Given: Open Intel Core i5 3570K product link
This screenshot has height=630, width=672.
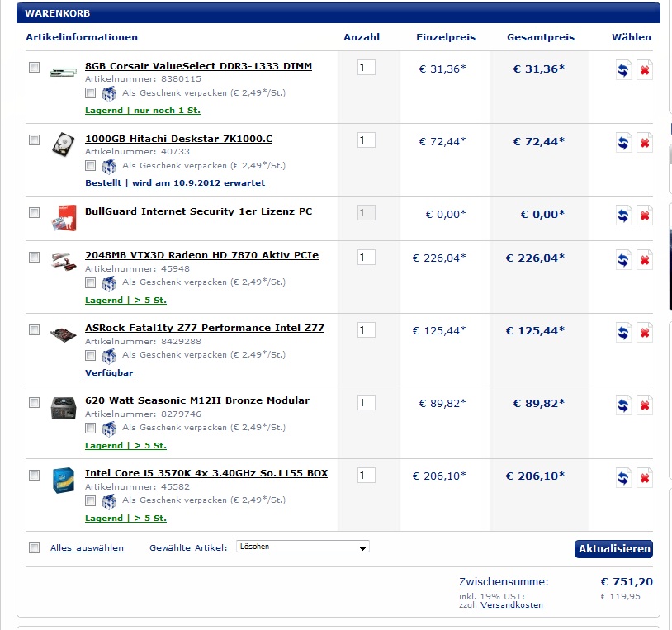Looking at the screenshot, I should [x=206, y=473].
